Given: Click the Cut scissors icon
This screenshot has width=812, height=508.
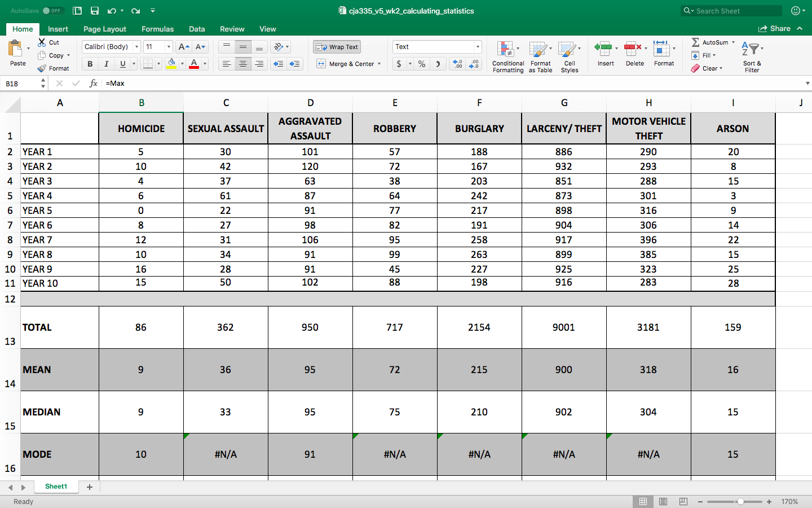Looking at the screenshot, I should [42, 42].
